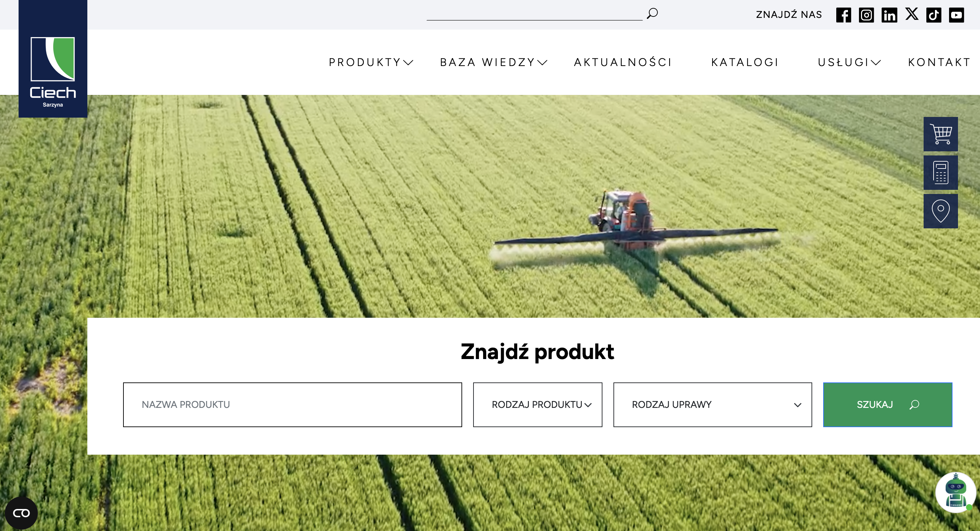Open the Rodzaj Uprawy dropdown
980x531 pixels.
[712, 405]
